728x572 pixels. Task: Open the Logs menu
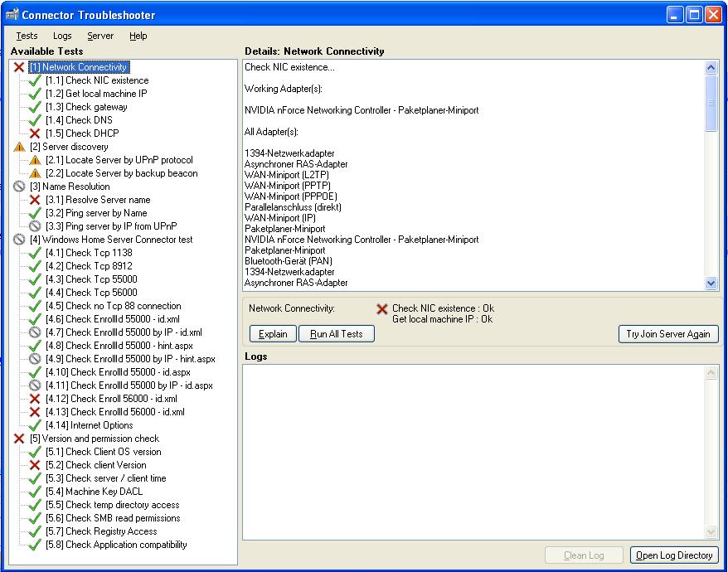(x=62, y=36)
